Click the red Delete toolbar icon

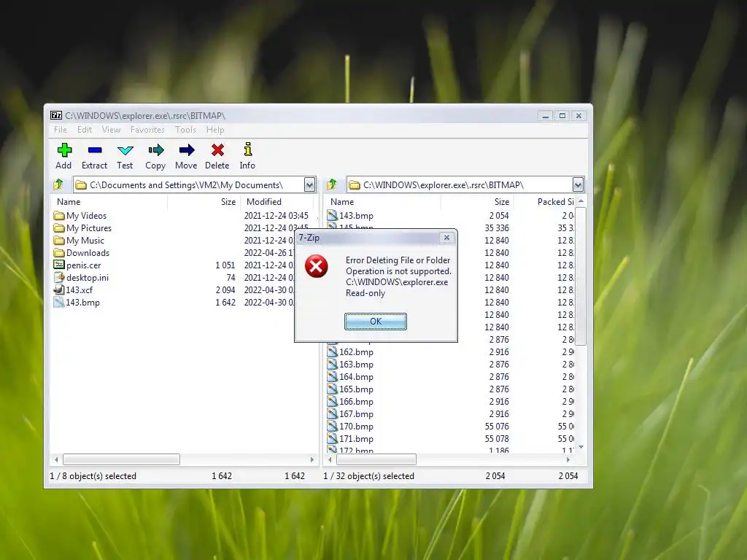[x=217, y=150]
